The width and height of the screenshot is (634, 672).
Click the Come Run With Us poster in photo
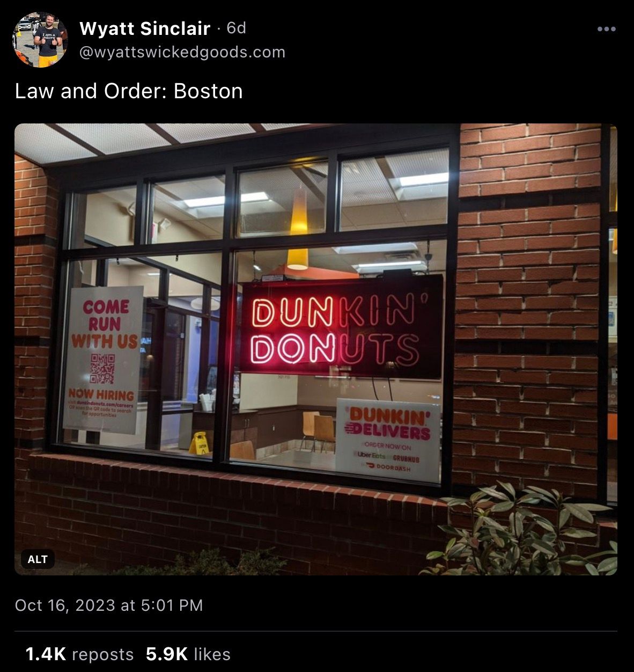point(102,360)
